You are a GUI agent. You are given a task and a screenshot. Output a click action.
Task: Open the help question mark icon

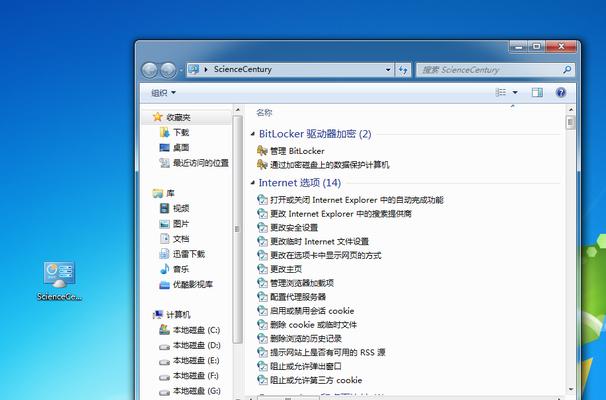click(561, 92)
